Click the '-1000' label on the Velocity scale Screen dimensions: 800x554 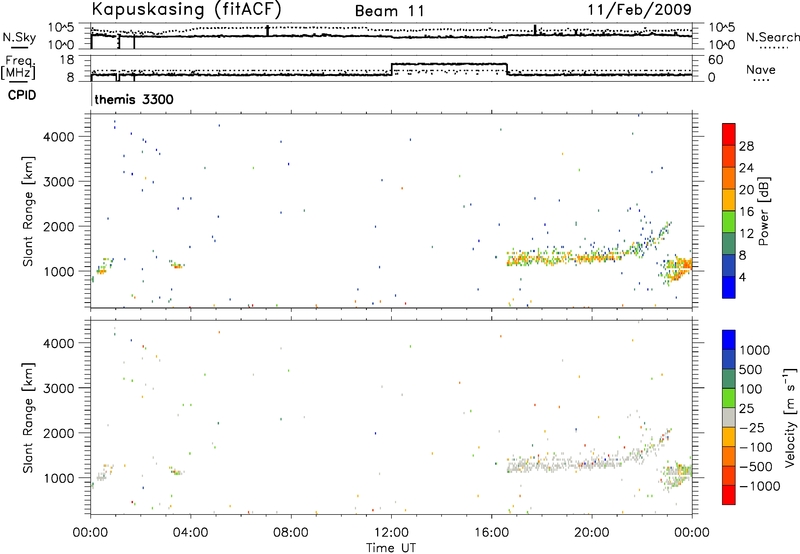[x=760, y=486]
